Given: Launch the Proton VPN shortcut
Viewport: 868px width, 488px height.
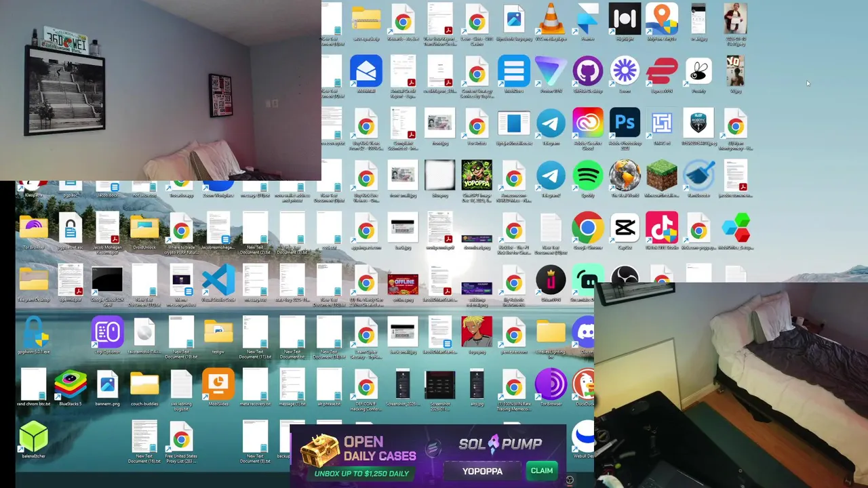Looking at the screenshot, I should 551,72.
